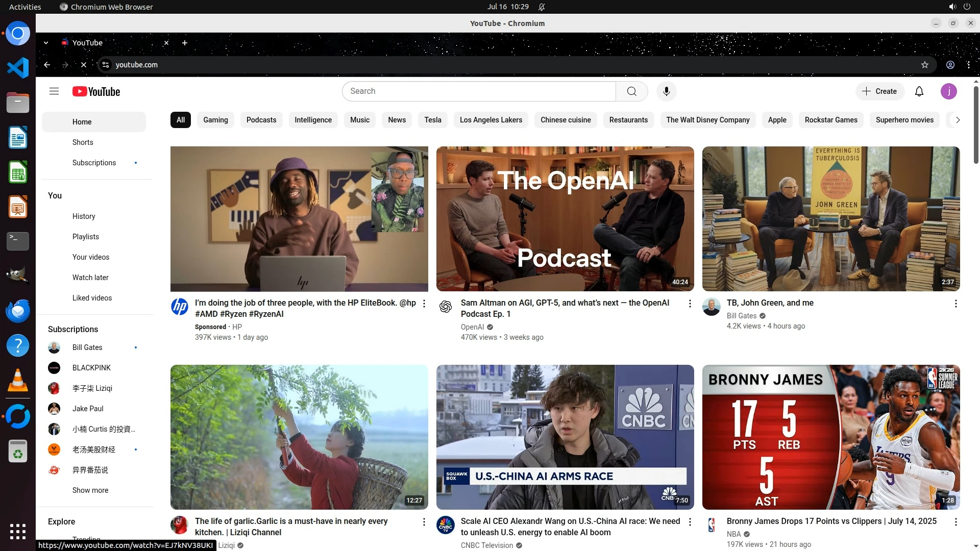
Task: Click the YouTube logo
Action: point(96,91)
